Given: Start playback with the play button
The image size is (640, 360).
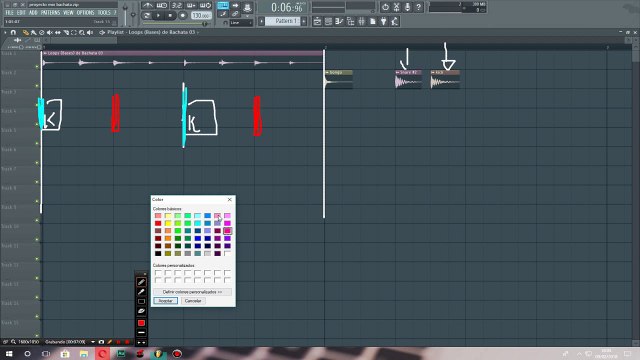Looking at the screenshot, I should tap(158, 16).
